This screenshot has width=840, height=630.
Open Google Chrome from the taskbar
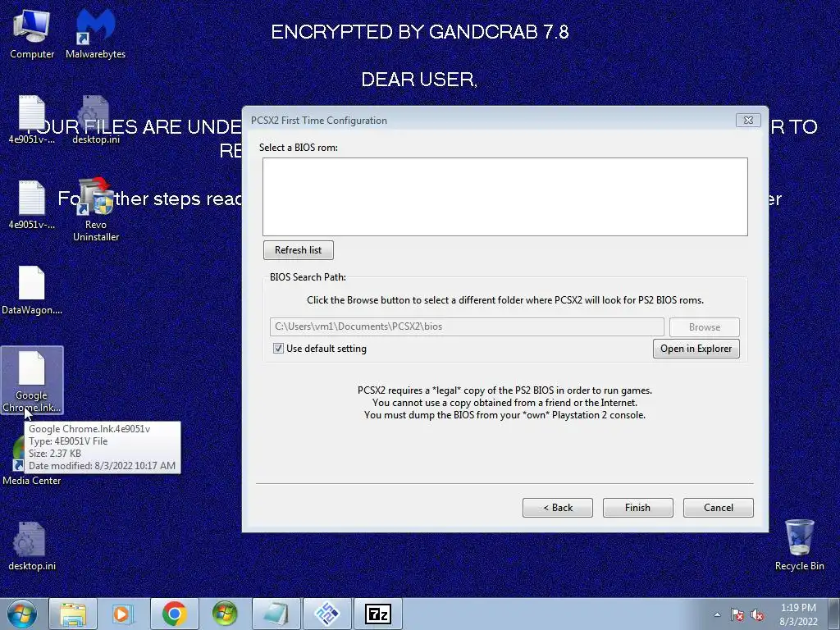pyautogui.click(x=174, y=614)
